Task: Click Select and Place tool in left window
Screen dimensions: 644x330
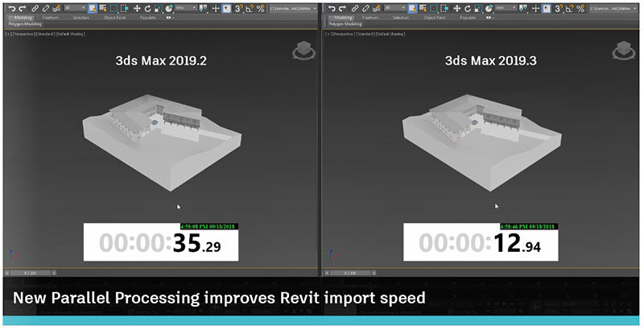Action: point(169,9)
